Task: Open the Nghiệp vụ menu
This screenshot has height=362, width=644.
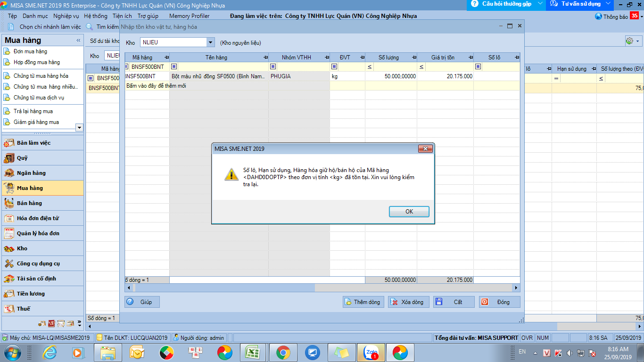Action: point(66,16)
